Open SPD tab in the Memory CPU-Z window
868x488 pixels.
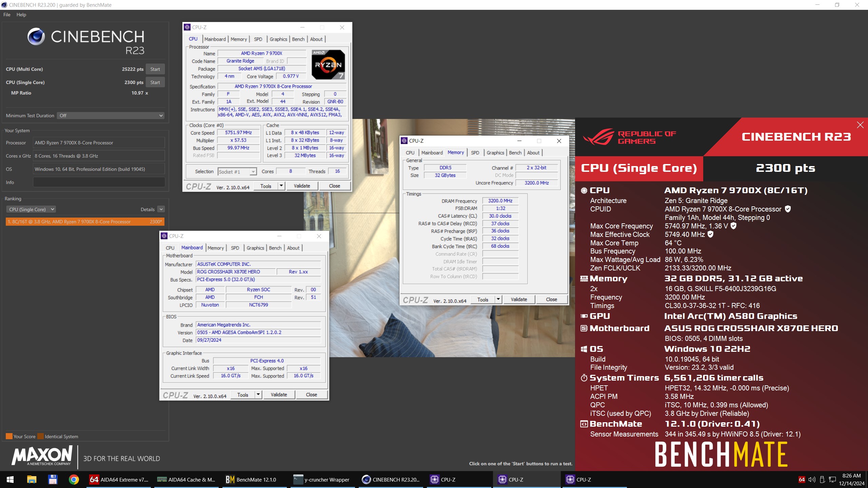475,153
